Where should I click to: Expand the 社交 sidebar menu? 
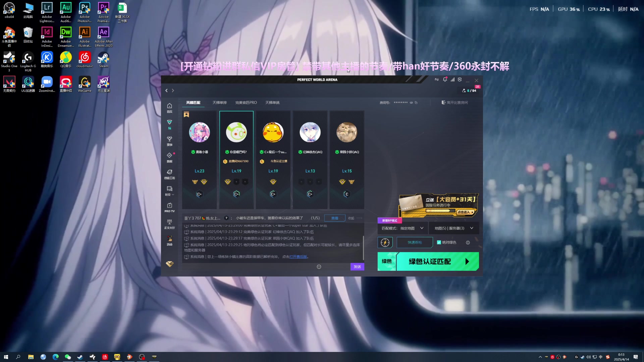tap(169, 191)
